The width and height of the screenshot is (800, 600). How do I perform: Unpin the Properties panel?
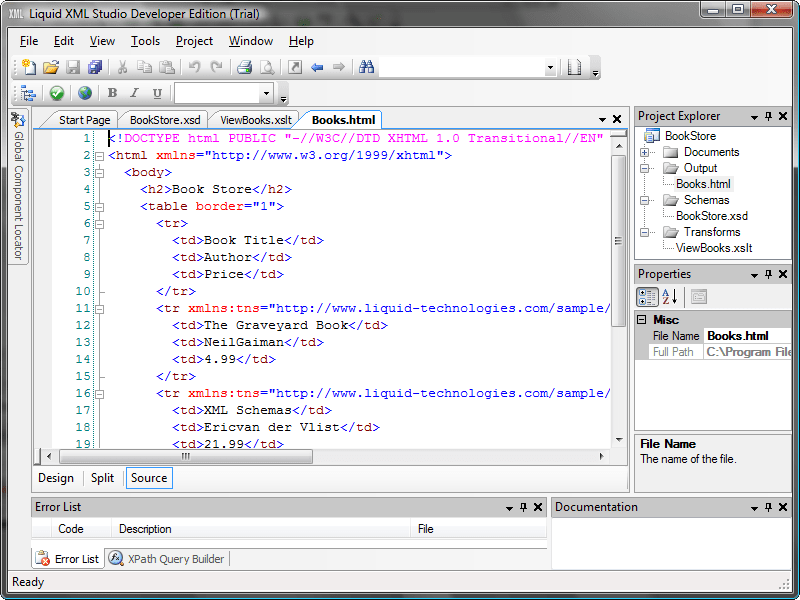(768, 273)
